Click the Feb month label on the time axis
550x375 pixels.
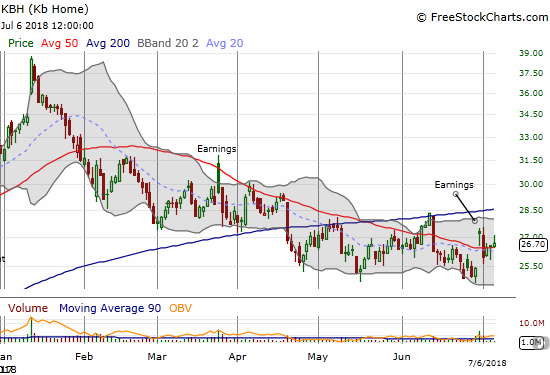(84, 357)
